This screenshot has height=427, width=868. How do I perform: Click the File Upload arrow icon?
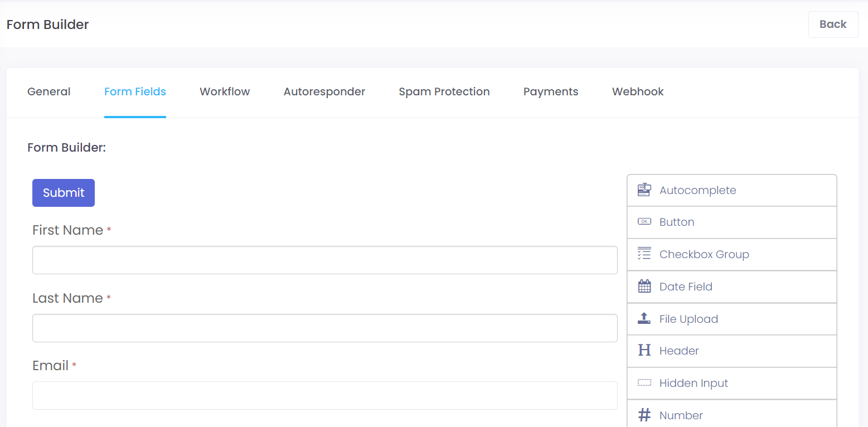pos(644,318)
